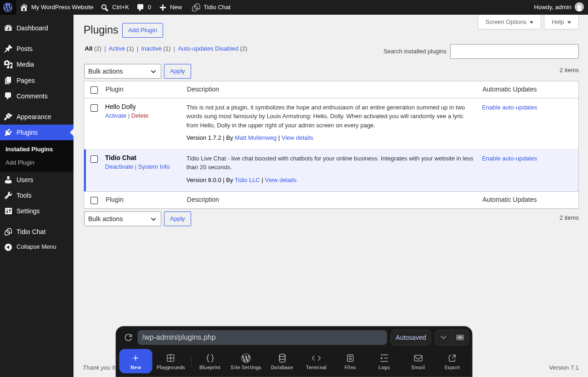Open the Database tool
Viewport: 588px width, 377px height.
coord(282,361)
